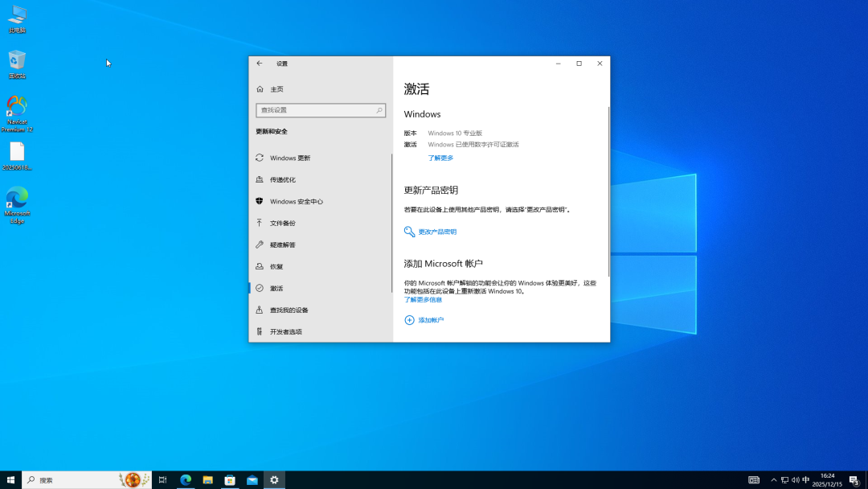Click the key icon for product key

[409, 232]
